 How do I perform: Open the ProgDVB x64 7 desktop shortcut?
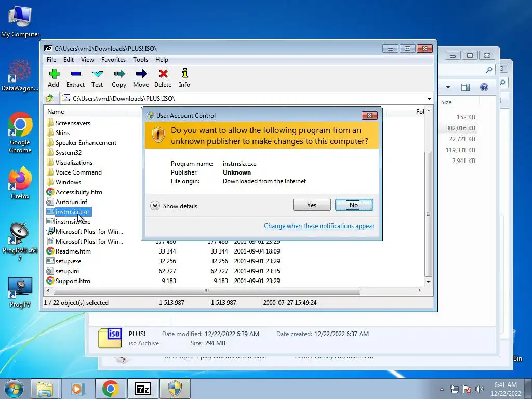(x=20, y=242)
